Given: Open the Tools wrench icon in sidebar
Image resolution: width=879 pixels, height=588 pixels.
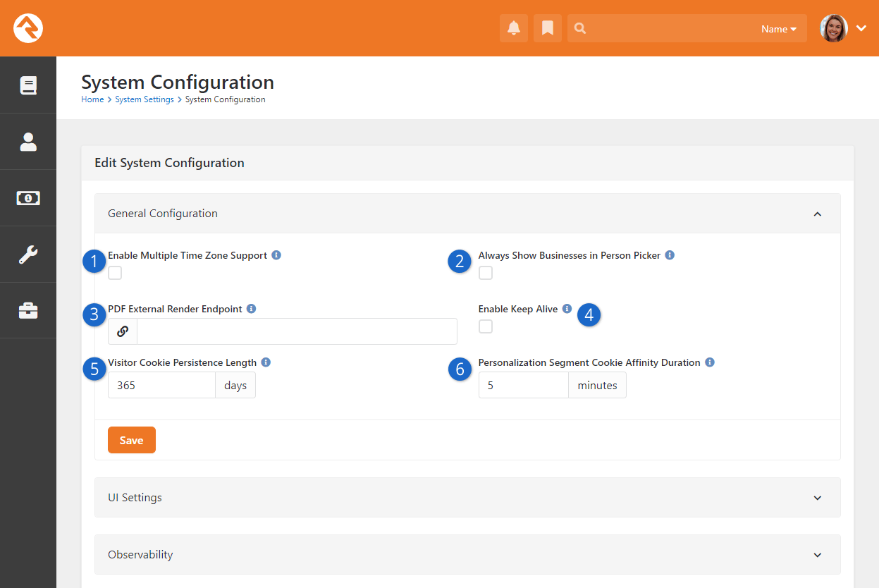Looking at the screenshot, I should point(28,255).
